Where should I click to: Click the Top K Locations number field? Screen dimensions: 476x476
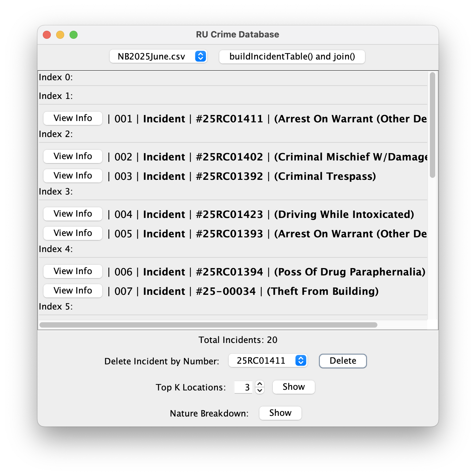pyautogui.click(x=243, y=387)
